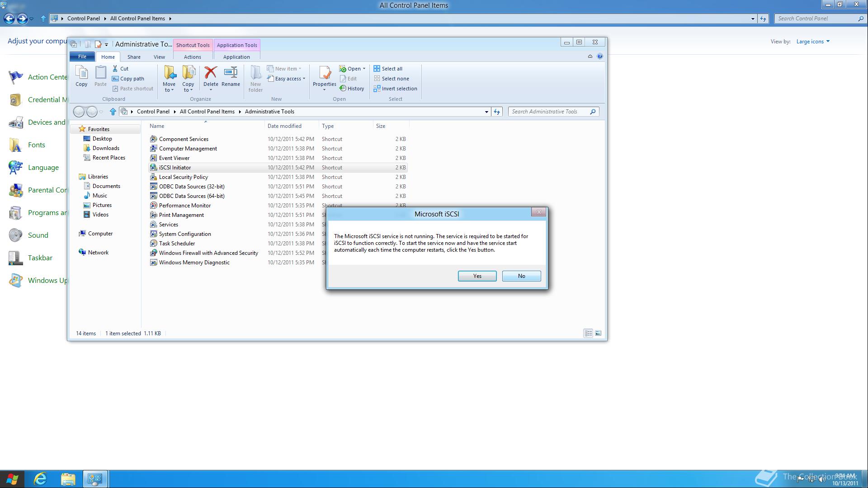This screenshot has width=868, height=488.
Task: Click Select all in the ribbon
Action: 388,69
